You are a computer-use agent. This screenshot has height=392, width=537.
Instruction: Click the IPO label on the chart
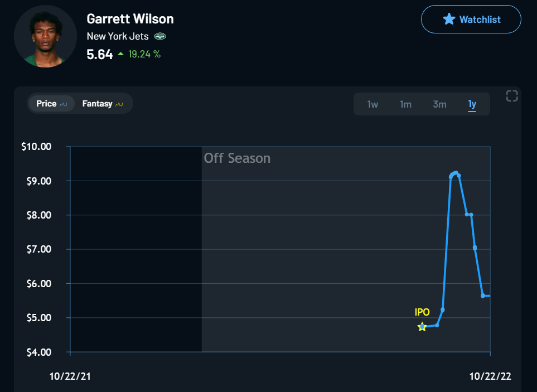point(422,312)
